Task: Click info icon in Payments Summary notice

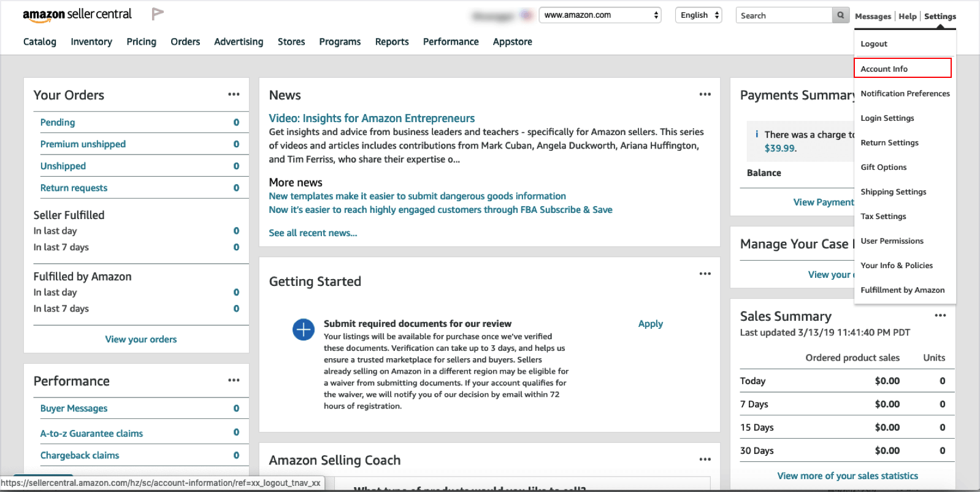Action: (x=757, y=134)
